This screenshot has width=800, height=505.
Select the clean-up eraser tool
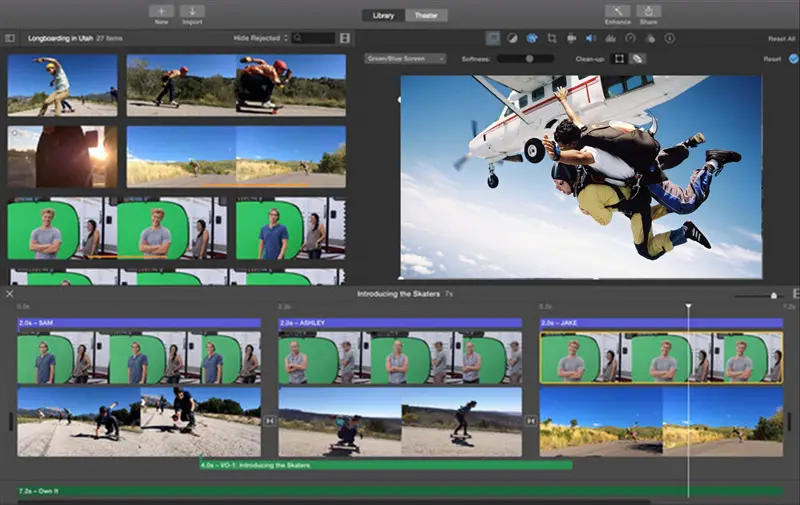(637, 59)
